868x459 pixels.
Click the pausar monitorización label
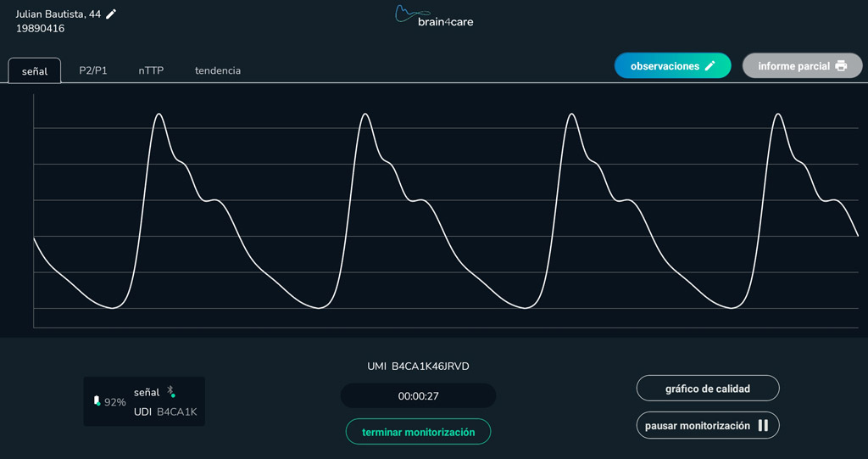tap(697, 425)
